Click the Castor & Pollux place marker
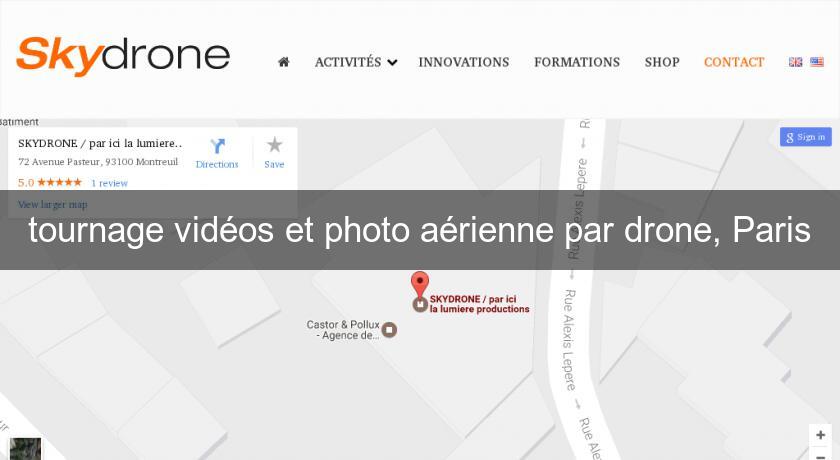This screenshot has width=840, height=460. pyautogui.click(x=389, y=330)
